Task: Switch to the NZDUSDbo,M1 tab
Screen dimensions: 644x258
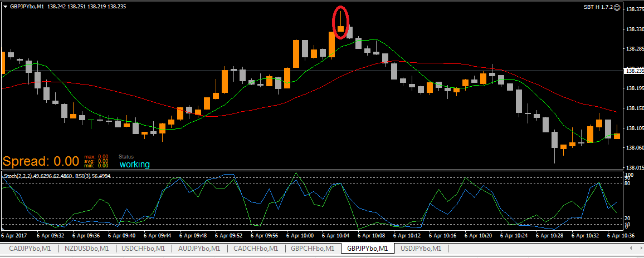Action: pos(87,249)
